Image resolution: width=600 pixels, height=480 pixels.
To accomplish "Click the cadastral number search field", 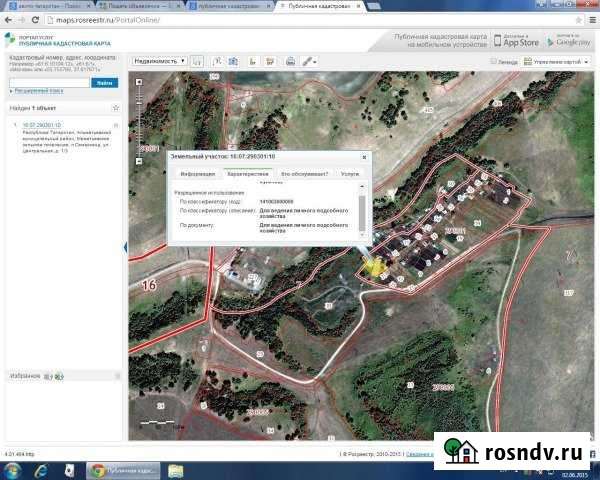I will tap(50, 82).
